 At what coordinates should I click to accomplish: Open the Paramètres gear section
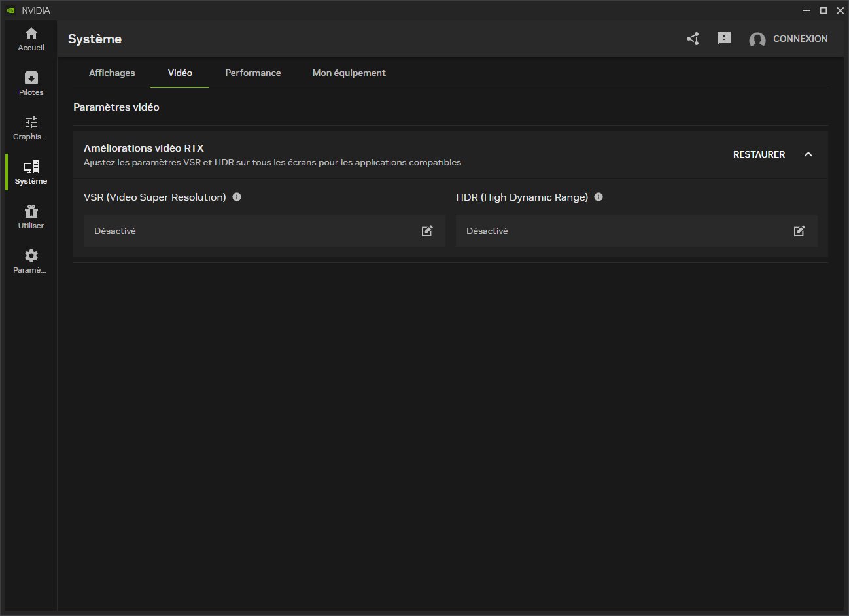pyautogui.click(x=31, y=262)
